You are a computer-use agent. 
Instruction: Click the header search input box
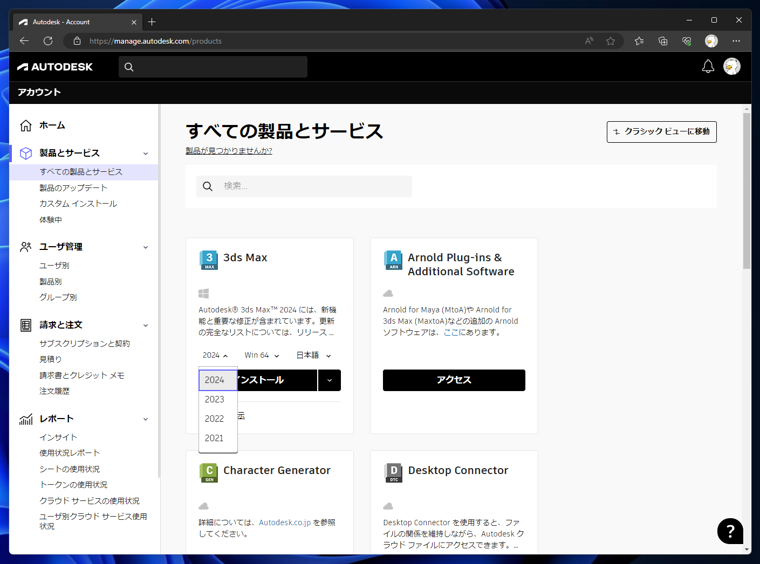pyautogui.click(x=213, y=67)
